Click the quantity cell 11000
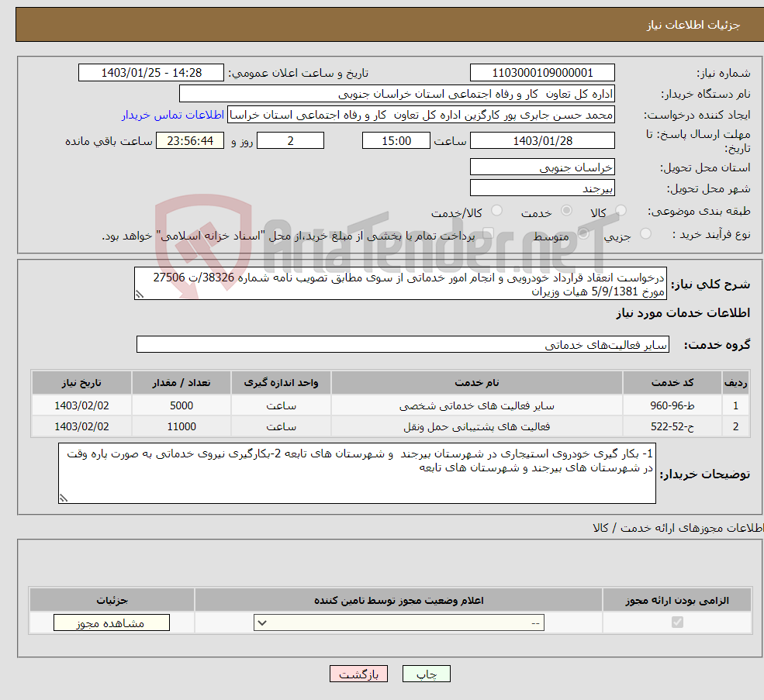Screen dimensions: 764x700 point(181,426)
